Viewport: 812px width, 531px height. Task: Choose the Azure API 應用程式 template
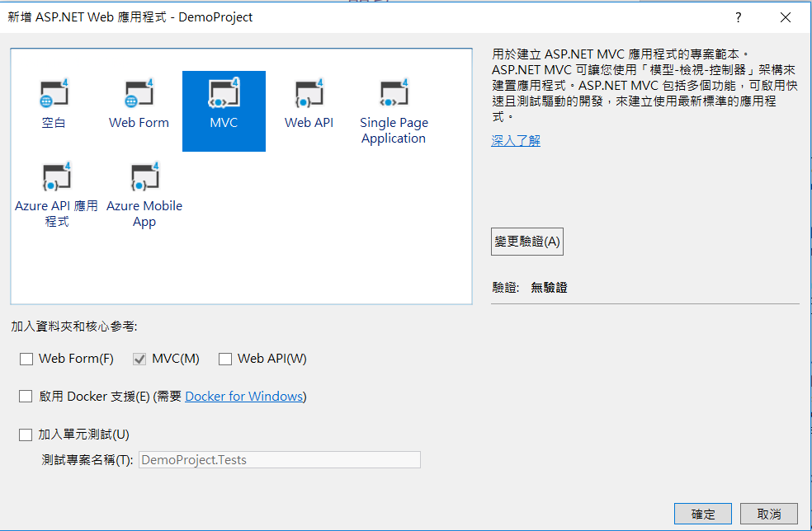(x=56, y=195)
